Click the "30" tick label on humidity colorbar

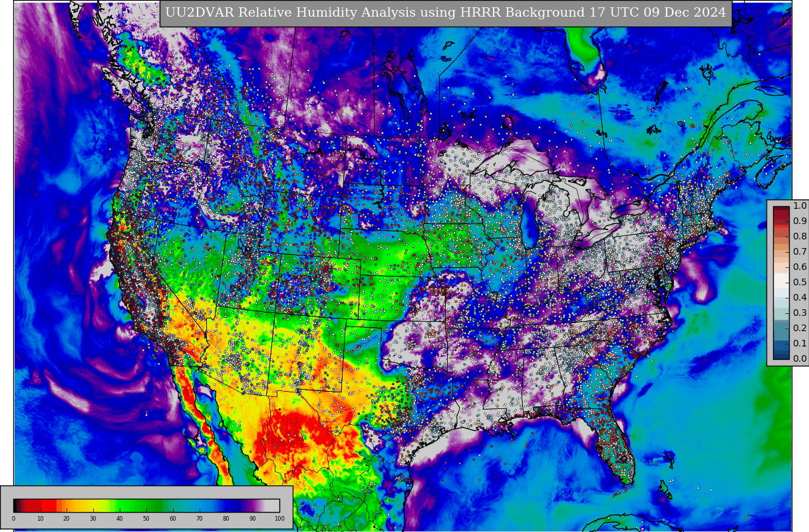93,519
